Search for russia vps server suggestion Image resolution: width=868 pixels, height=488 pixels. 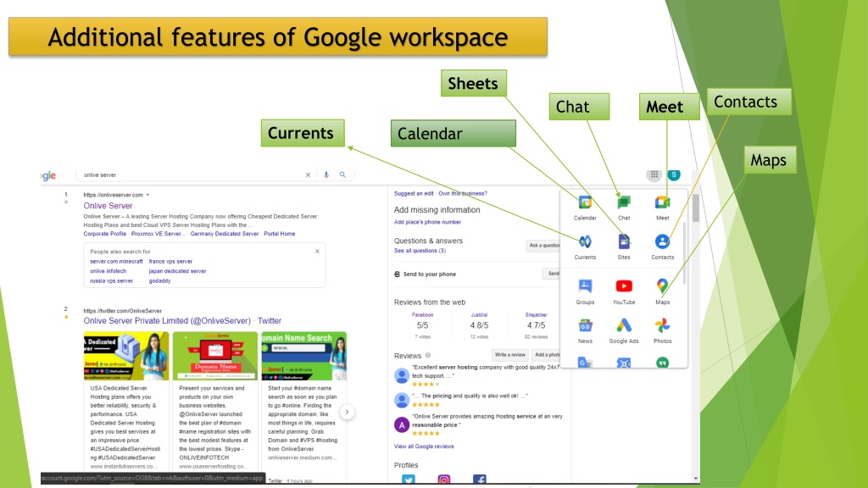pyautogui.click(x=111, y=281)
